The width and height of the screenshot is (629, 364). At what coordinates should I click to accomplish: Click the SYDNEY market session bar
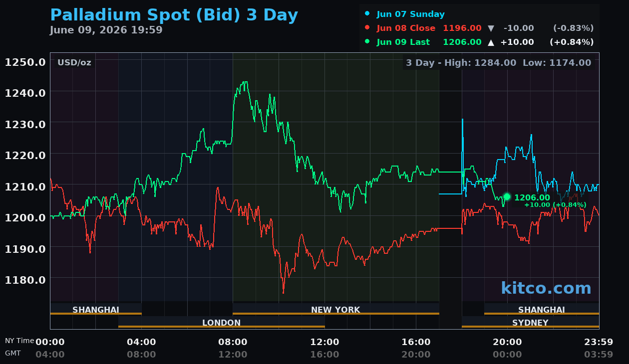pyautogui.click(x=530, y=322)
